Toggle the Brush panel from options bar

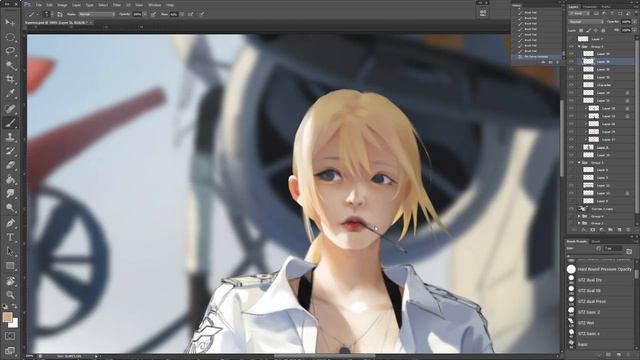[60, 14]
